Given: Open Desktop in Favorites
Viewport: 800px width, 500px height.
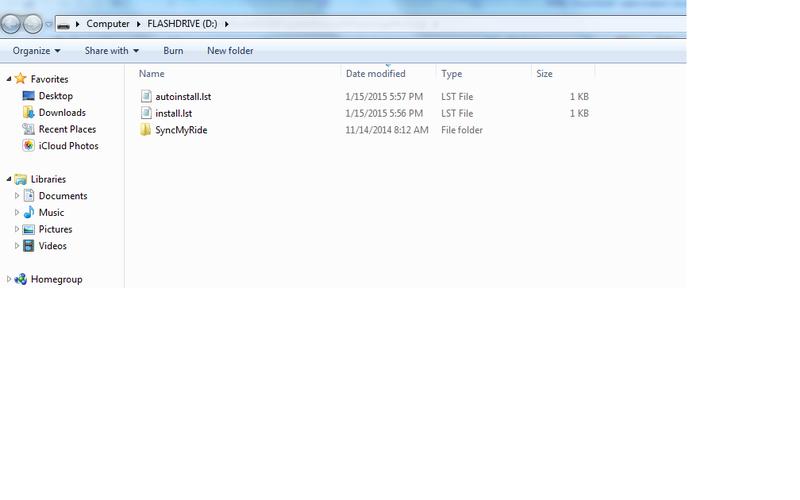Looking at the screenshot, I should (x=56, y=96).
